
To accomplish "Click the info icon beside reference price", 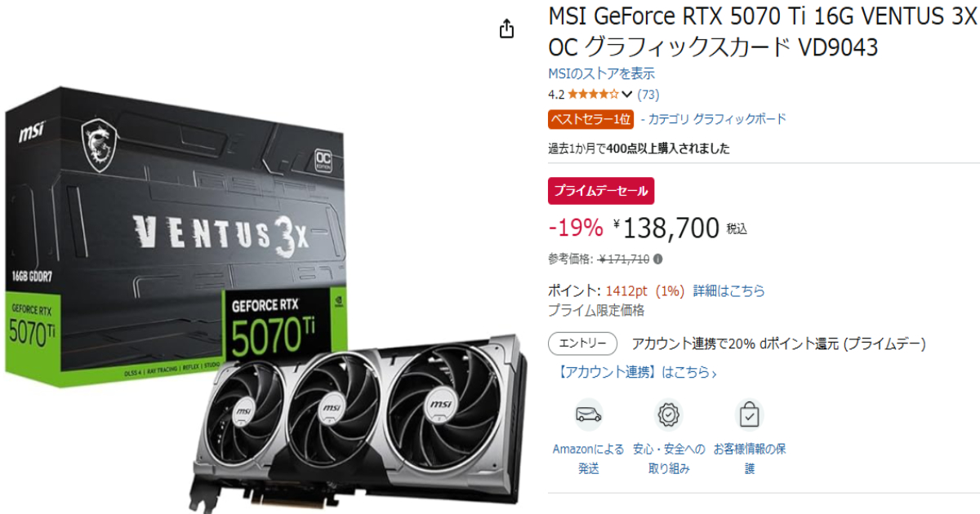I will [x=658, y=259].
